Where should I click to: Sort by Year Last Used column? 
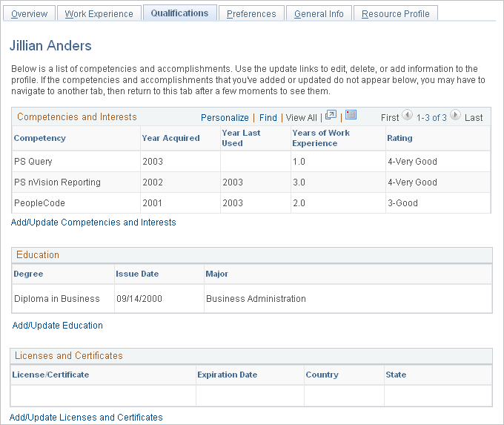[x=241, y=138]
